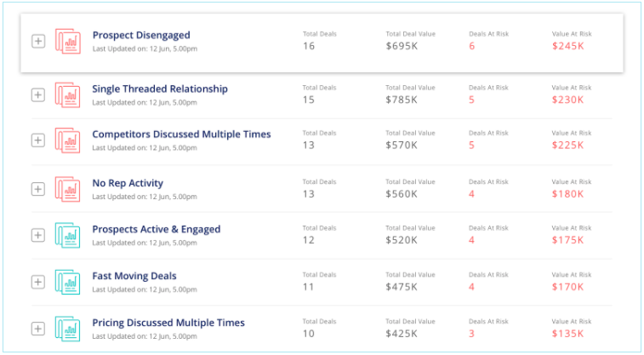This screenshot has width=644, height=355.
Task: Expand the Pricing Discussed Multiple Times row
Action: (37, 329)
